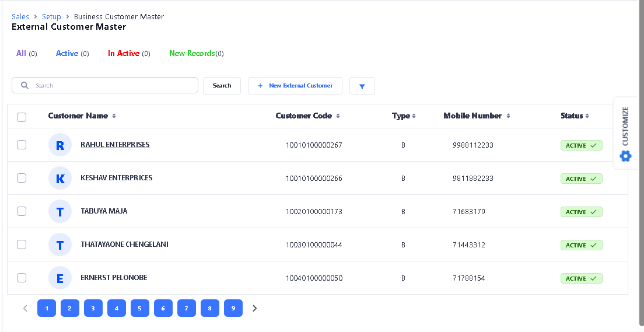Sort by Customer Code column arrows

pos(338,116)
